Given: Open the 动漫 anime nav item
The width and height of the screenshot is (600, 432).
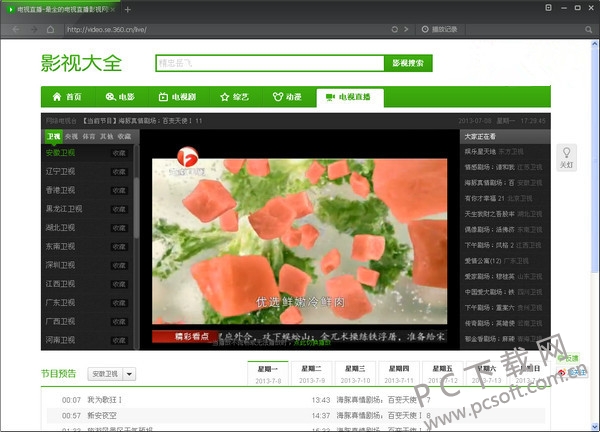Looking at the screenshot, I should pyautogui.click(x=287, y=97).
